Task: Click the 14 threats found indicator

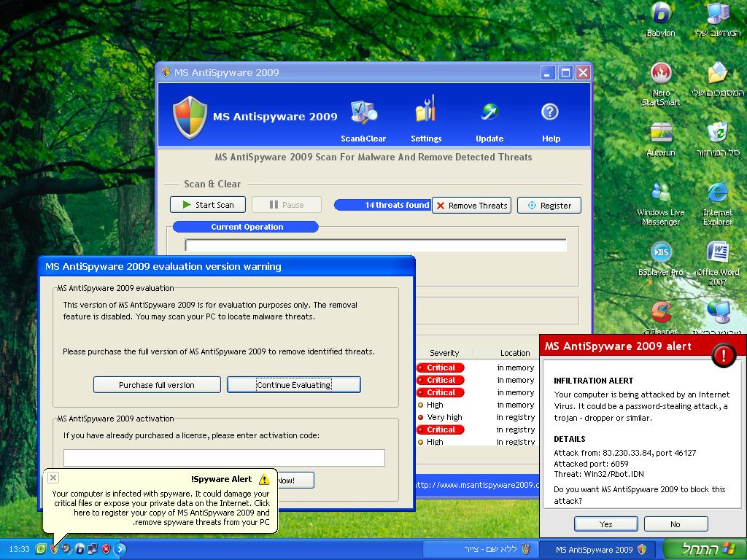Action: tap(382, 205)
